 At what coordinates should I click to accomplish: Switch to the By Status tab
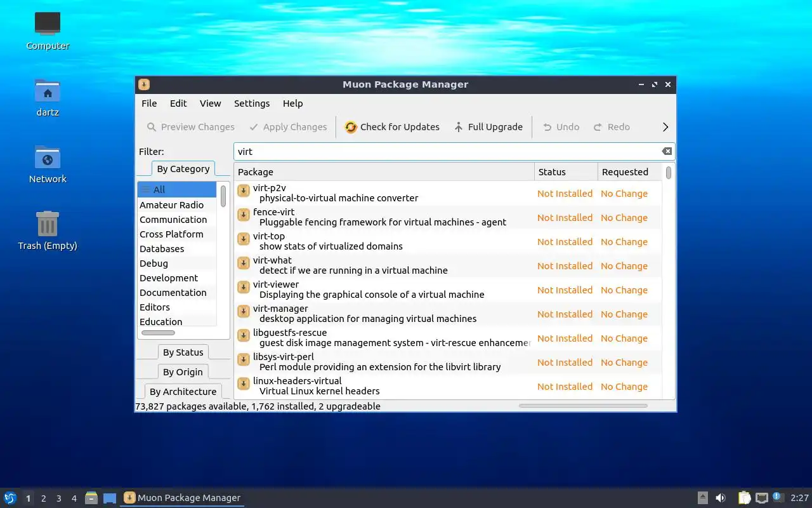tap(183, 352)
